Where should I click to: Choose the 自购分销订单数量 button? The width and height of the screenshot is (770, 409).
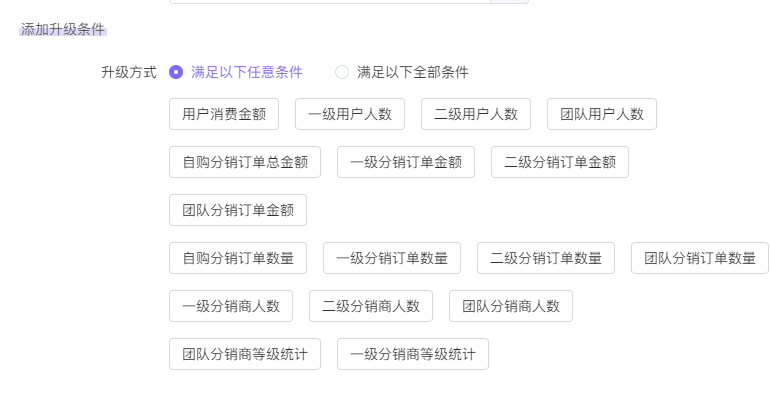(x=238, y=258)
